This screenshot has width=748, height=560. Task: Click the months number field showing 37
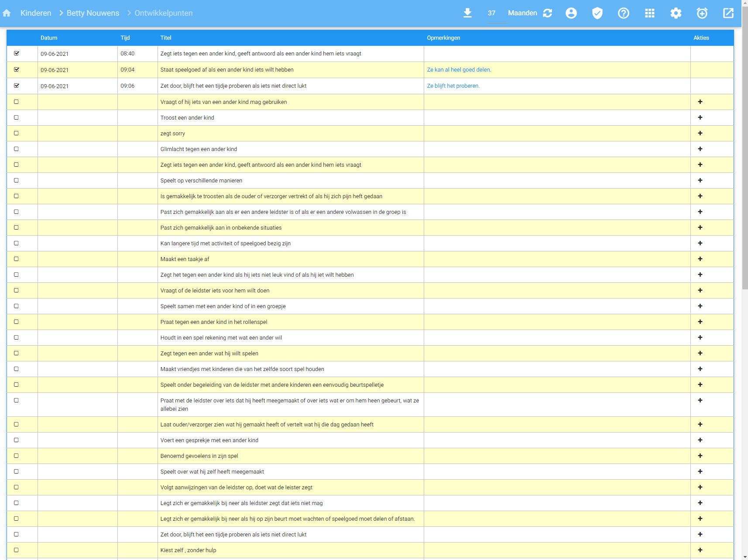491,13
